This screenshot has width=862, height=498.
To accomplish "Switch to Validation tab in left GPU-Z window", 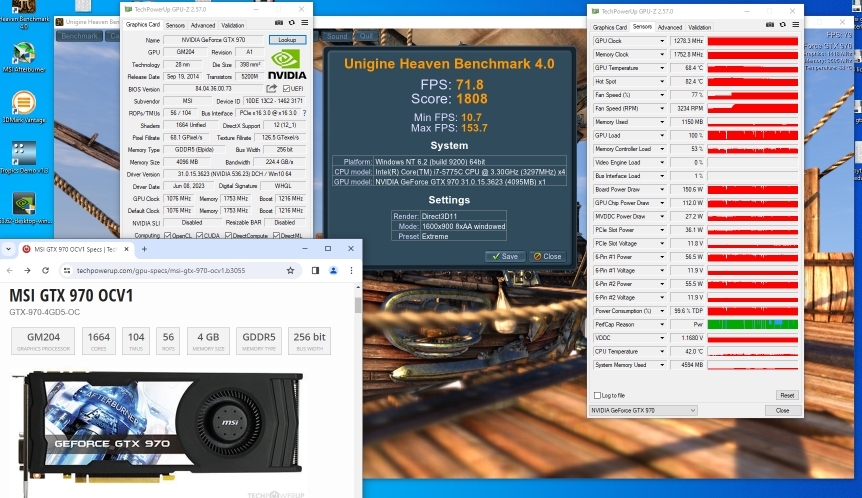I will (x=233, y=25).
